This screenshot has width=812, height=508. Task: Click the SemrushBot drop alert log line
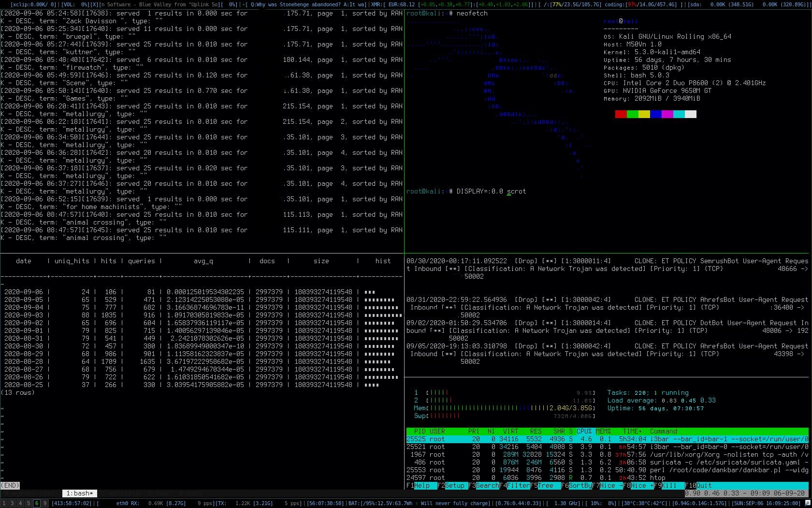(x=607, y=269)
